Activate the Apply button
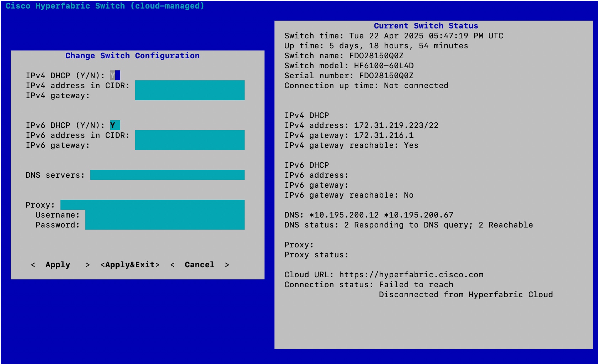Image resolution: width=598 pixels, height=364 pixels. [60, 265]
